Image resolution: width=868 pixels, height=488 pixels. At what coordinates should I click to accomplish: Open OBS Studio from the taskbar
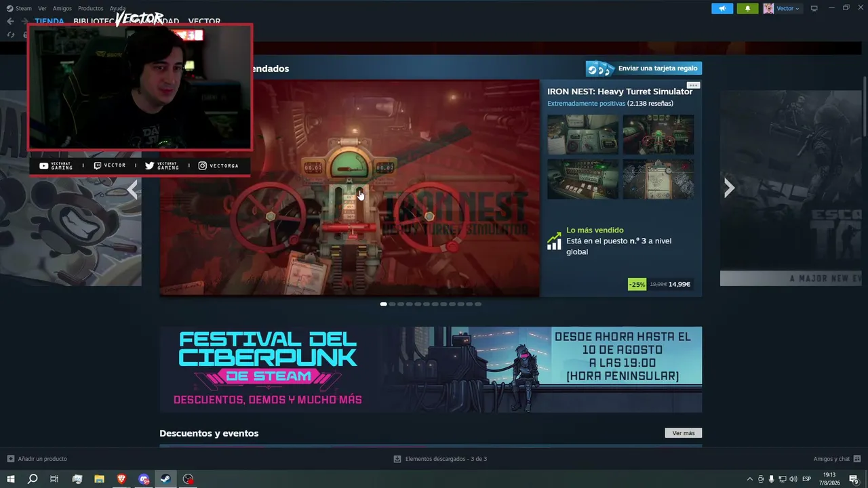click(188, 479)
